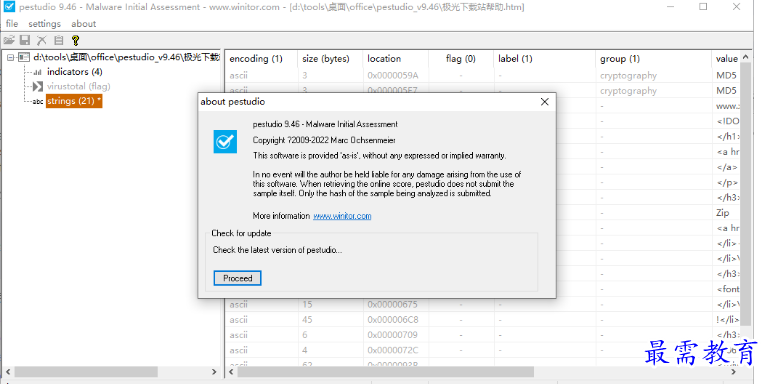Click the tree pane's horizontal scrollbar thumb
Viewport: 766px width, 384px height.
pos(86,372)
